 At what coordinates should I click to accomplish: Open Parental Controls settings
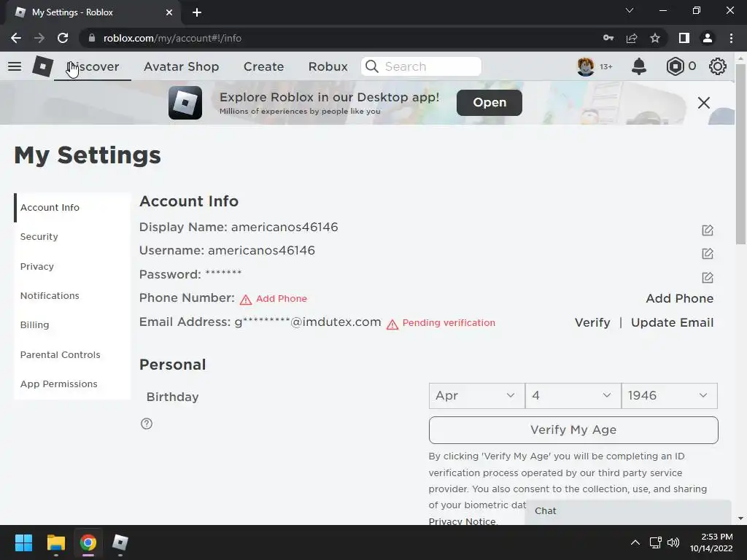[72, 355]
